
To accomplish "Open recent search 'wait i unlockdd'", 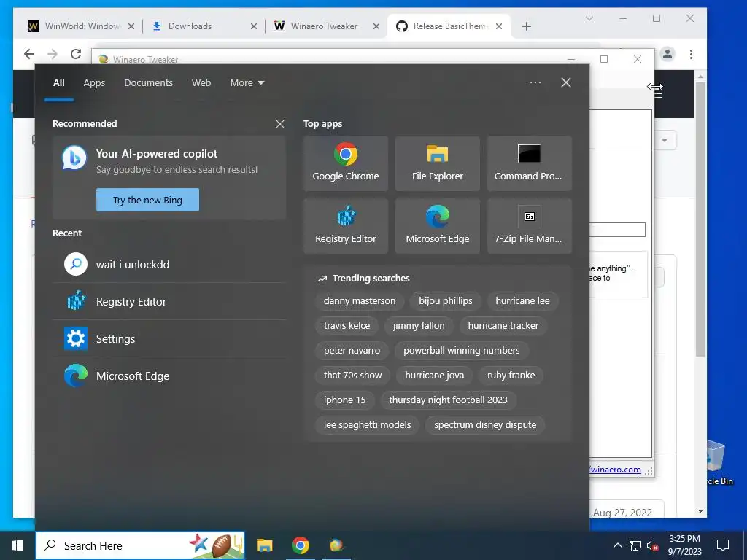I will [x=169, y=264].
